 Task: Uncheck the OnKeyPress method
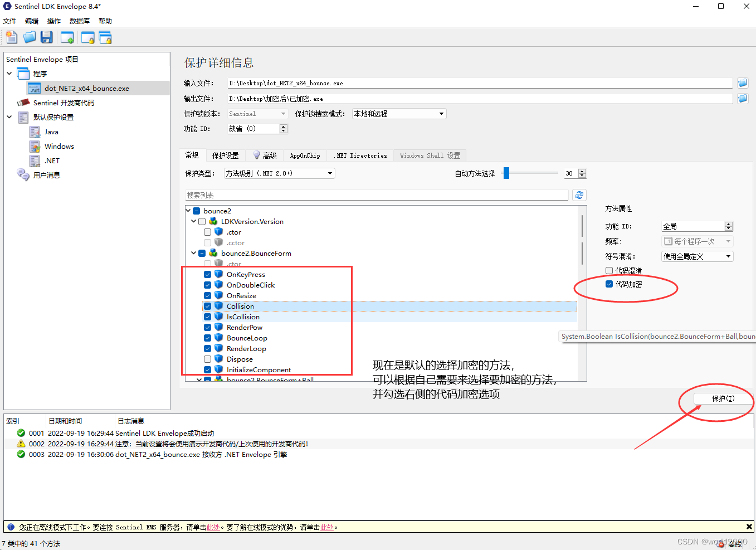coord(207,274)
